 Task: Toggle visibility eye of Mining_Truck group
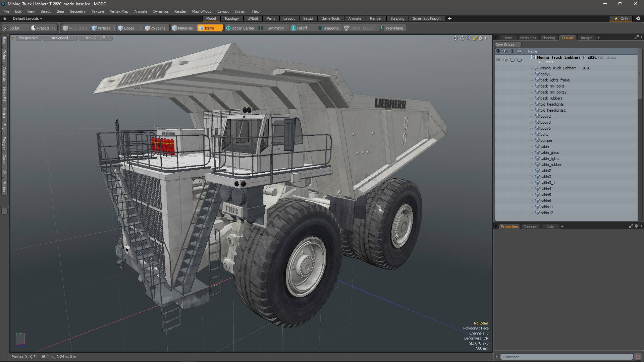pos(498,60)
